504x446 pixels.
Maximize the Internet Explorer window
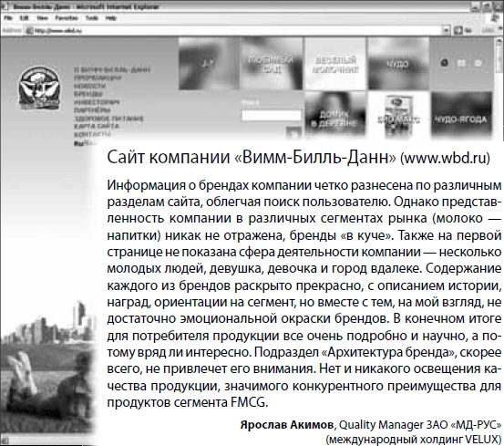(488, 6)
